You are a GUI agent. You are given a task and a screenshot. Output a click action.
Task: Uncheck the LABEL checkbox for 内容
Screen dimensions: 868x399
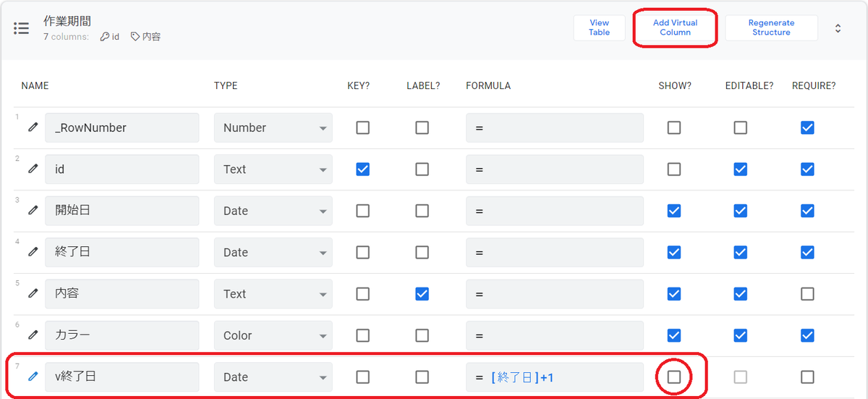[422, 293]
